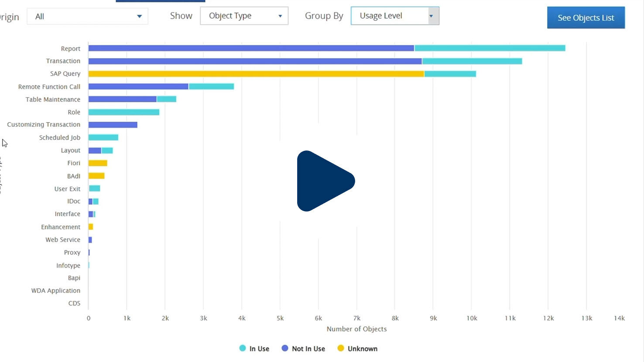
Task: Click the User Exit label
Action: [x=67, y=189]
